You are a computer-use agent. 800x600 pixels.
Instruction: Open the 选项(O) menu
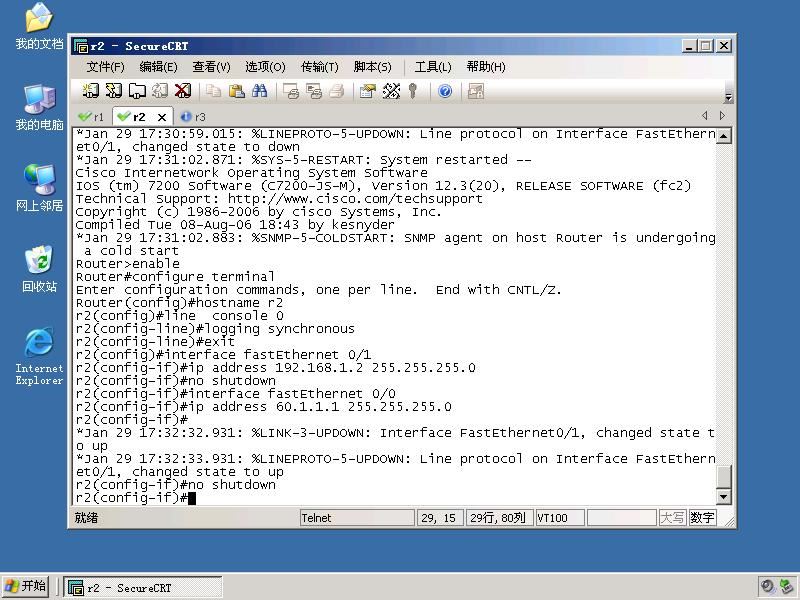coord(265,67)
